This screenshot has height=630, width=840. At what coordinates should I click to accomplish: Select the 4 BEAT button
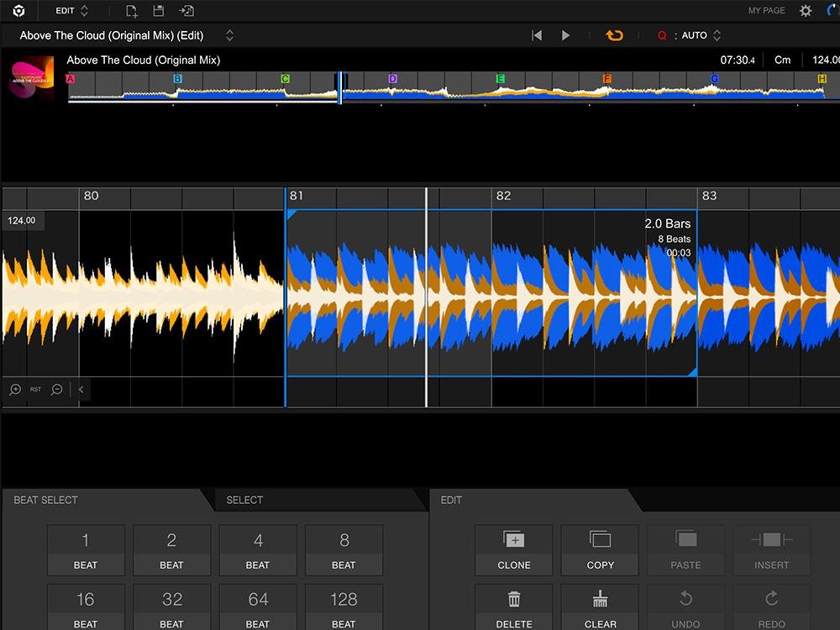click(x=258, y=550)
